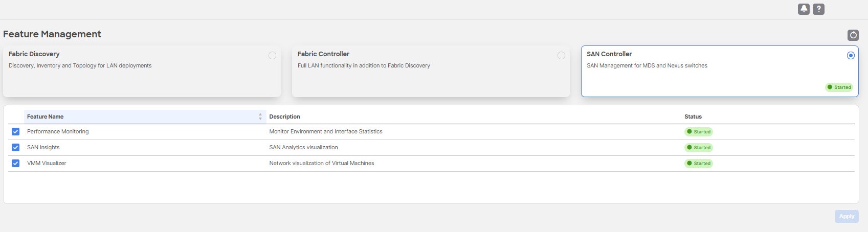Click 'Network visualization of Virtual Machines' description
The height and width of the screenshot is (232, 868).
322,163
